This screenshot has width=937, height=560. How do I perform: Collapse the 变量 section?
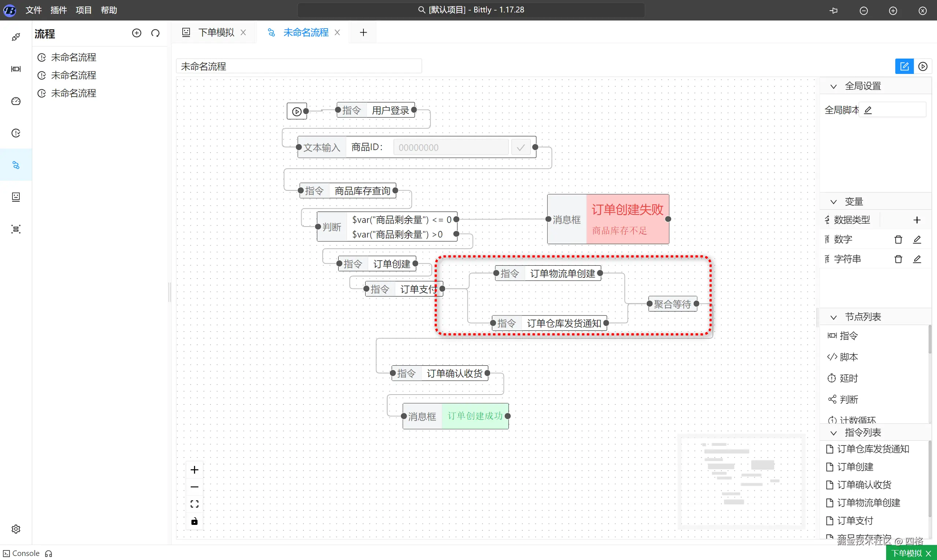point(834,202)
